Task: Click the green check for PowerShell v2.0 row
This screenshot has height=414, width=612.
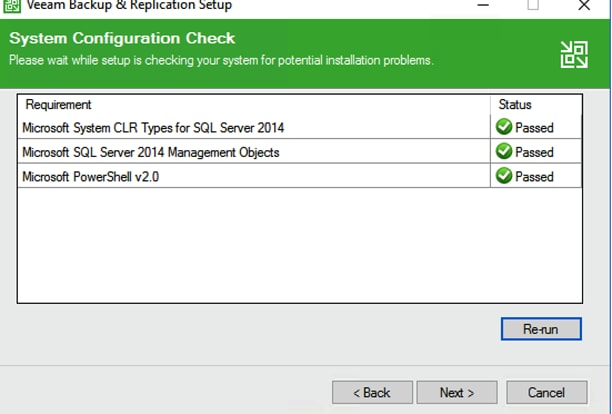Action: [504, 176]
